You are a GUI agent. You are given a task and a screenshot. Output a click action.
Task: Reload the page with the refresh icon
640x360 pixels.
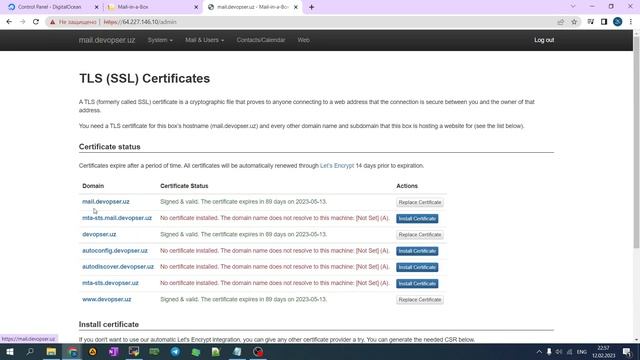pyautogui.click(x=36, y=22)
